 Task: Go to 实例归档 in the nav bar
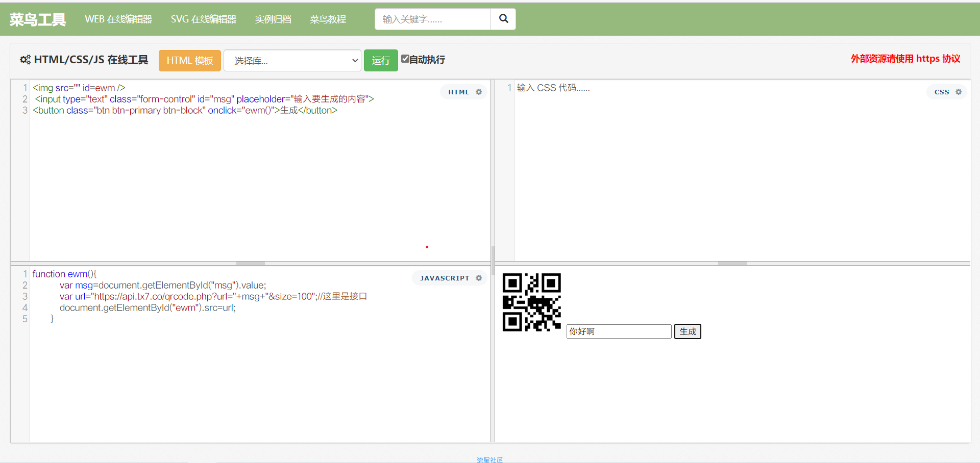pos(273,19)
